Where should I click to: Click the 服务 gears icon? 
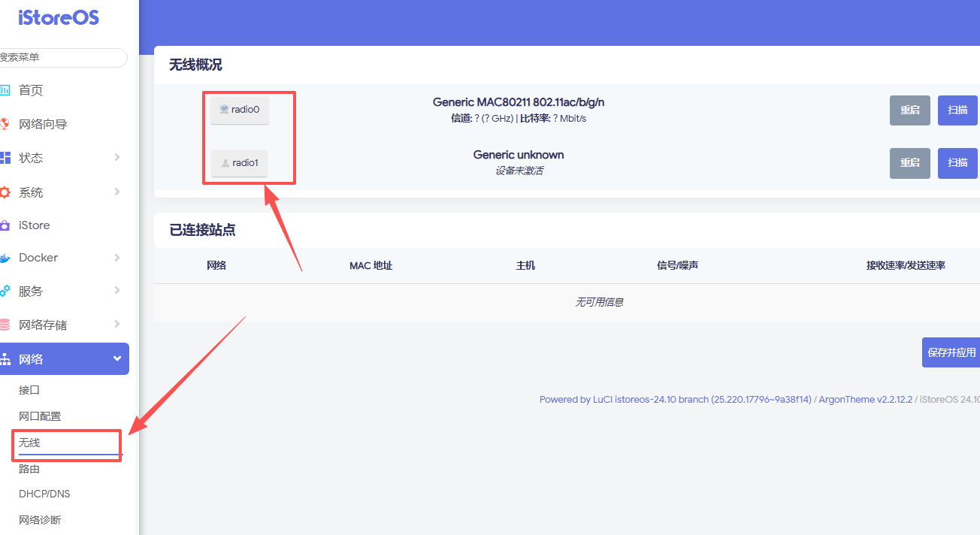(5, 291)
